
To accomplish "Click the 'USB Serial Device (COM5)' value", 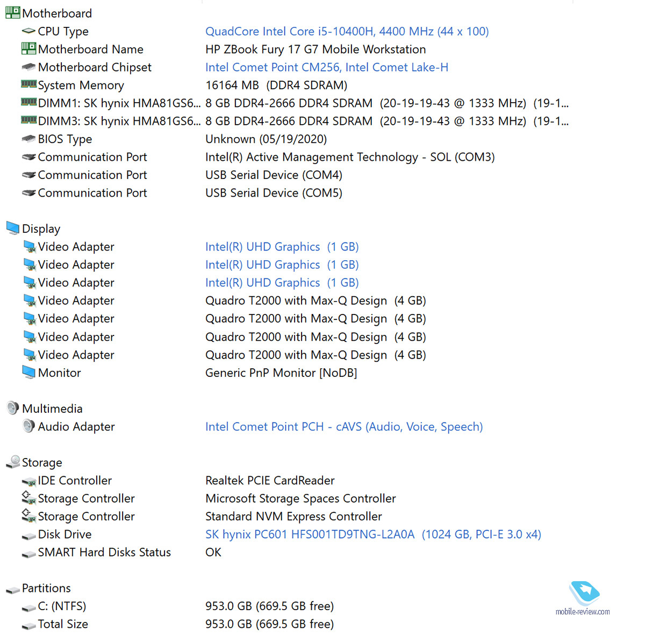I will (x=274, y=193).
